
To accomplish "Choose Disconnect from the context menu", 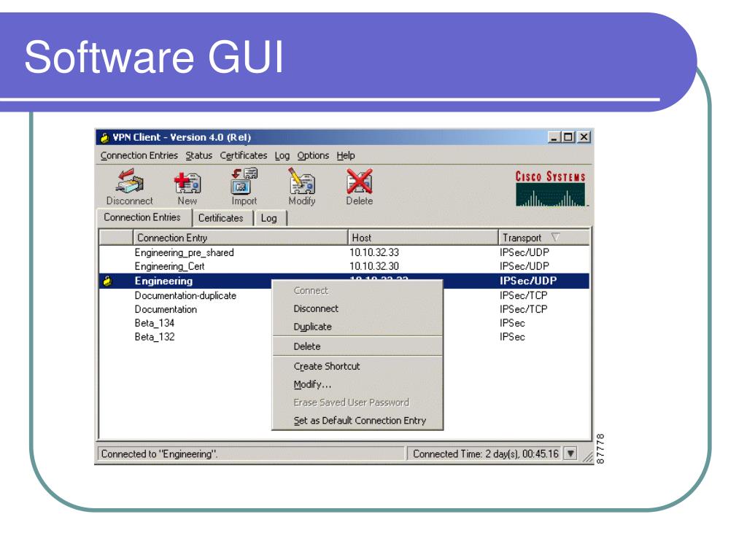I will coord(357,308).
